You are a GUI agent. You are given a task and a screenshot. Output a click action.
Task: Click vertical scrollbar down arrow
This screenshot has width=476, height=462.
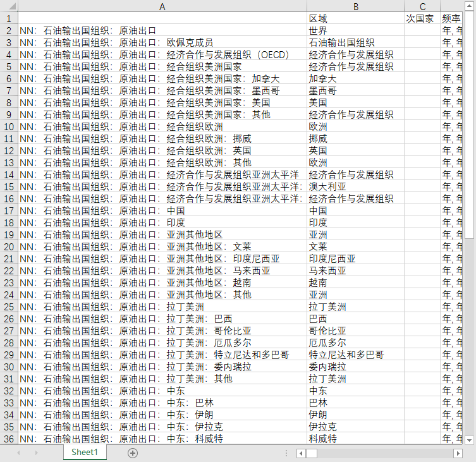coord(469,440)
